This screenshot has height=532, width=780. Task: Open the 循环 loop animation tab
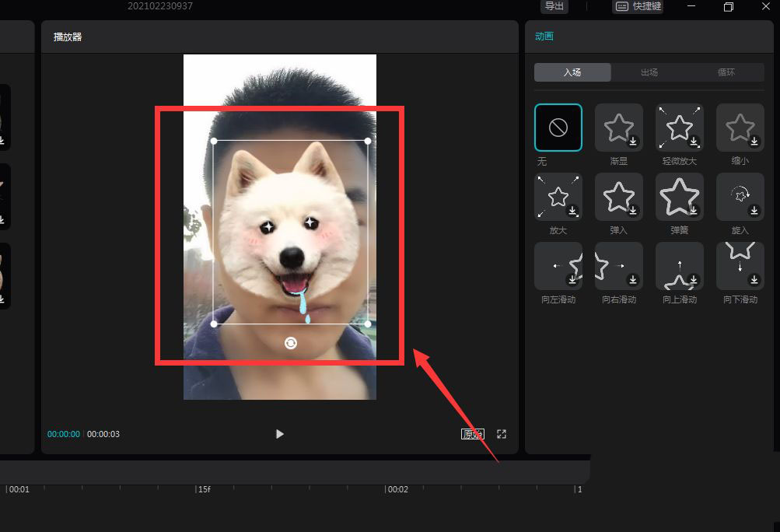(x=726, y=72)
